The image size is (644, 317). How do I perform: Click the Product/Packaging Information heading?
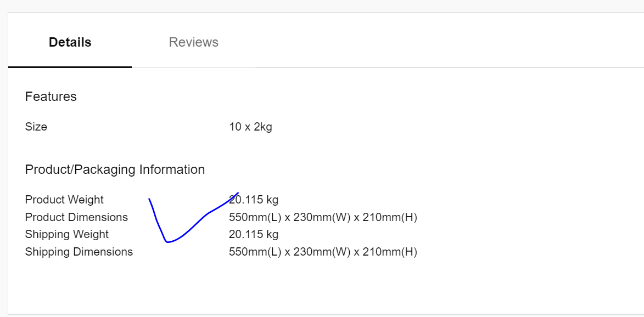point(115,169)
